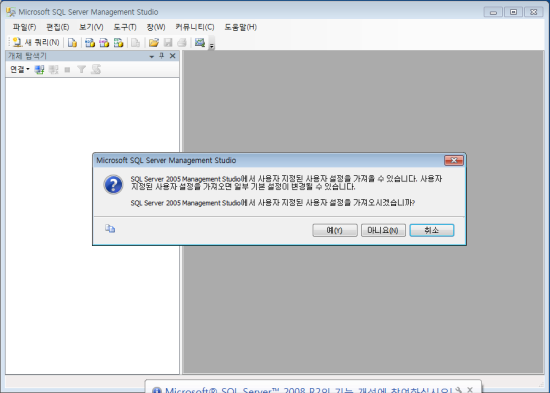
Task: Open the 도움말(H) menu
Action: [x=241, y=27]
